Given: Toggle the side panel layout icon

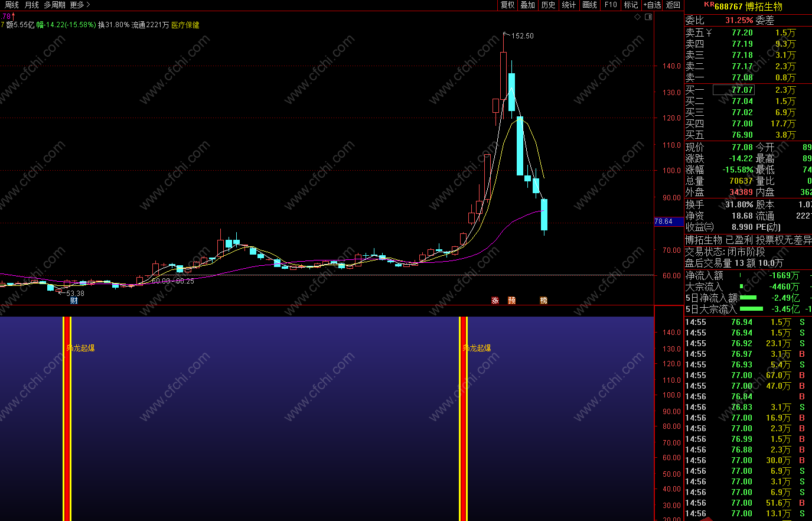Looking at the screenshot, I should (x=648, y=17).
